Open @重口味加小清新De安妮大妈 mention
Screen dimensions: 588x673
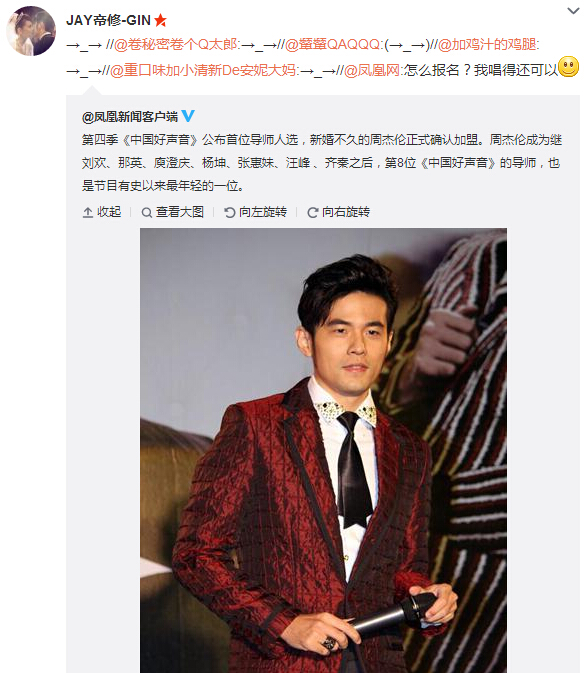(203, 70)
